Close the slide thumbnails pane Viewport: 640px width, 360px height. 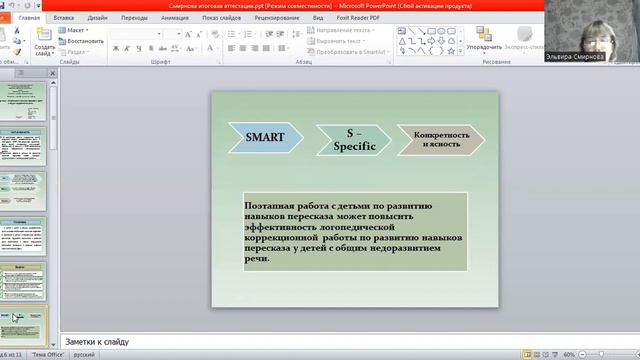click(53, 73)
